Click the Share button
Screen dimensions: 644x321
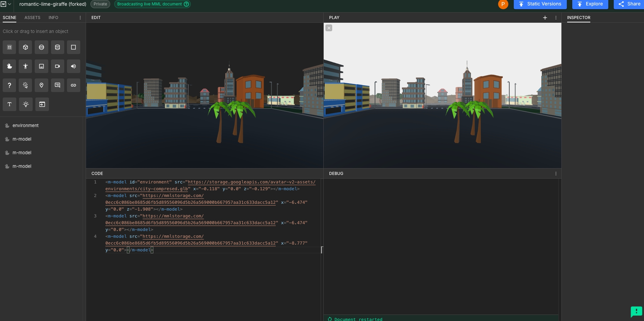629,4
